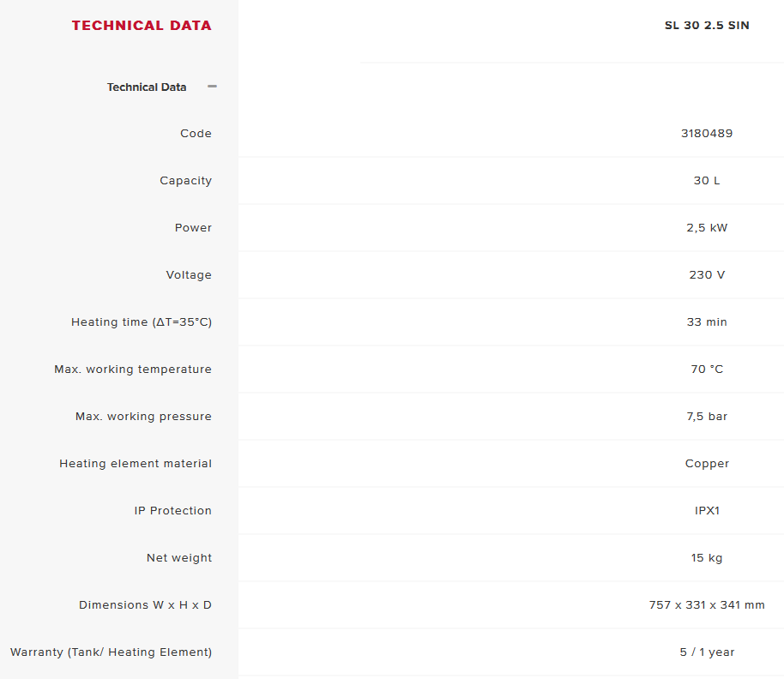The height and width of the screenshot is (679, 784).
Task: Click the Heating time (ΔT=35°C) label
Action: pos(142,322)
